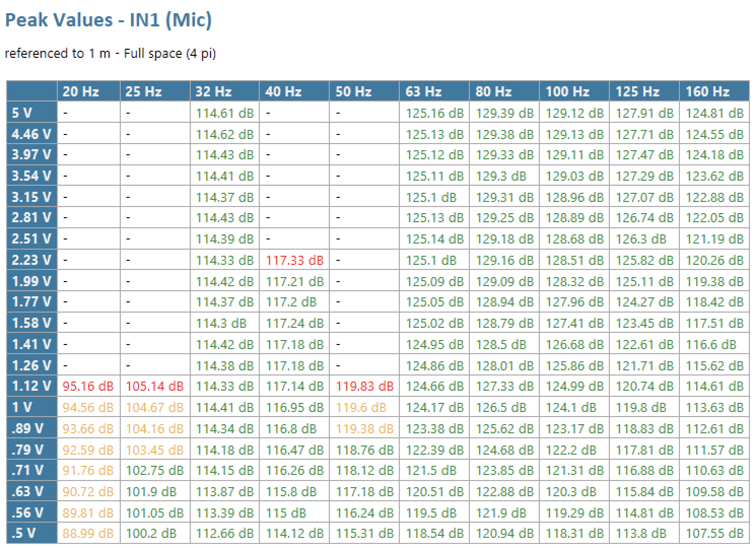Click the 160 Hz column header
The image size is (756, 548).
(x=714, y=91)
